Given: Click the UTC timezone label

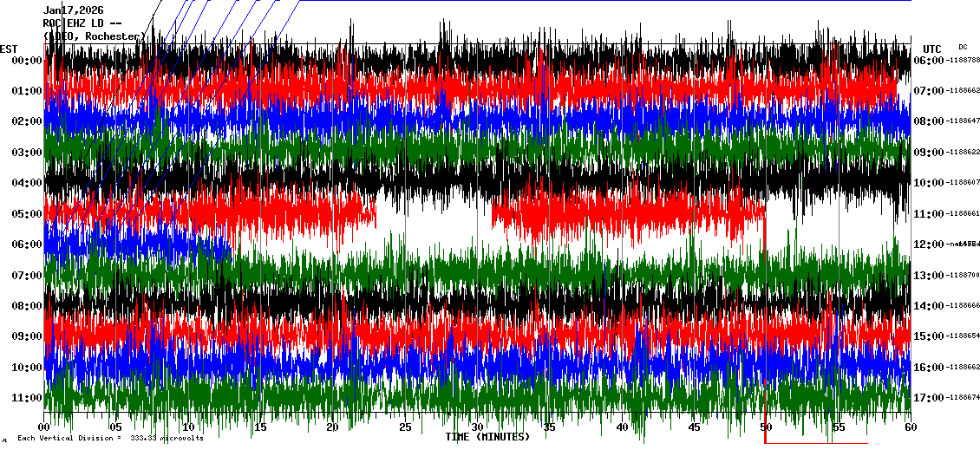Looking at the screenshot, I should (932, 49).
